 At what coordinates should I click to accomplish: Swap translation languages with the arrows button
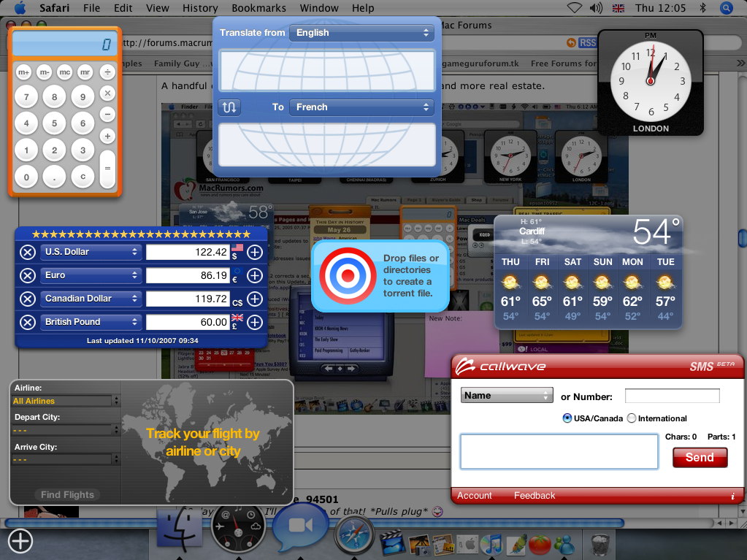coord(229,107)
